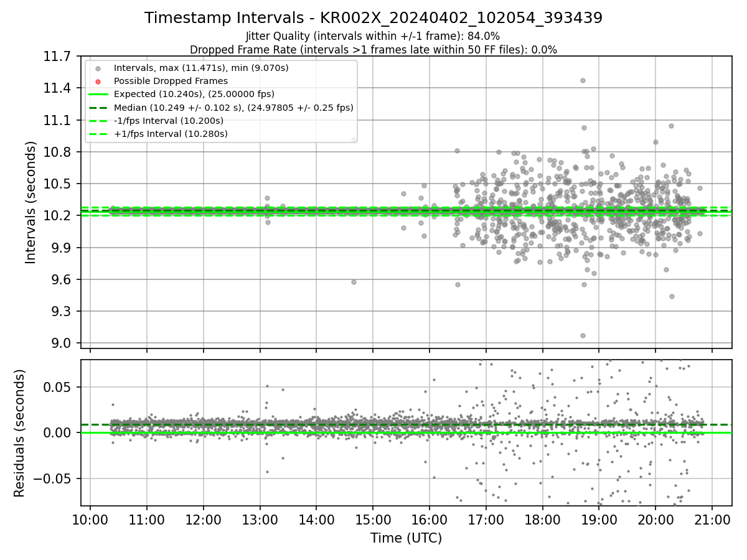Click the gray dot marker beside 'Intervals, max' legend
Screen dimensions: 747x560
tap(98, 68)
